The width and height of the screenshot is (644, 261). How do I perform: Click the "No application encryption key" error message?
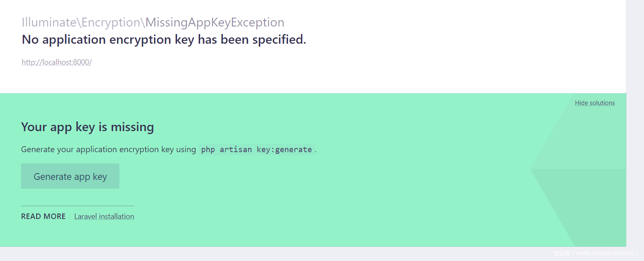[x=164, y=40]
